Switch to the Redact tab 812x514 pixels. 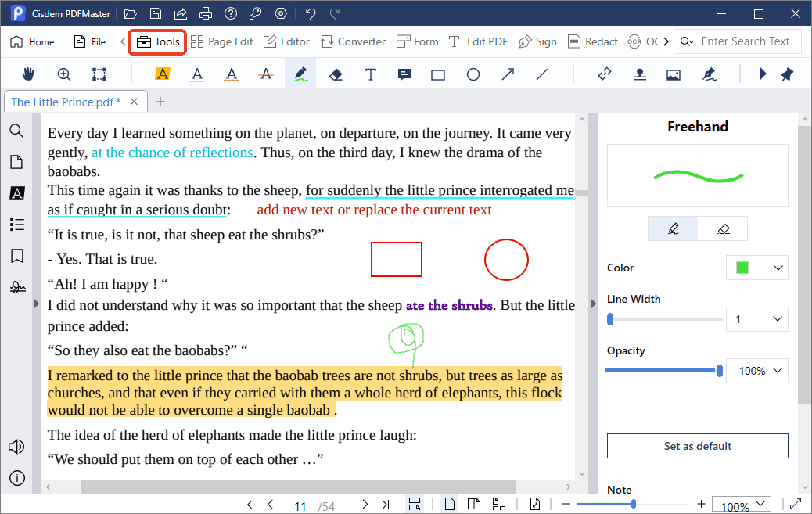(593, 41)
